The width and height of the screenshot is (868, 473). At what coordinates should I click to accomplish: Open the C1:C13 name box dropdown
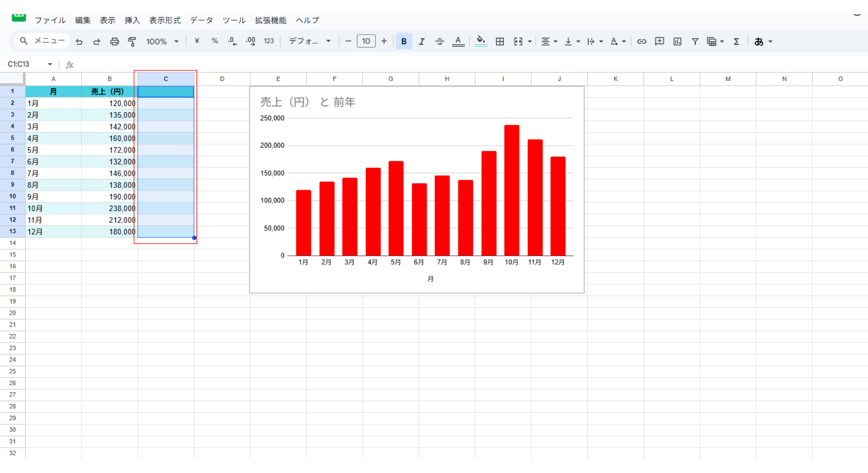50,64
